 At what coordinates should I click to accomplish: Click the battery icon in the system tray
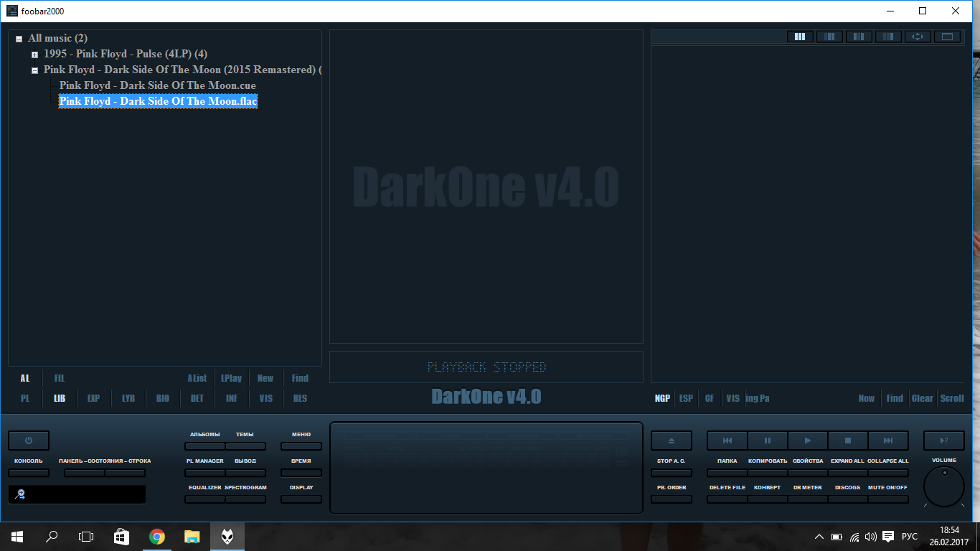pyautogui.click(x=837, y=537)
